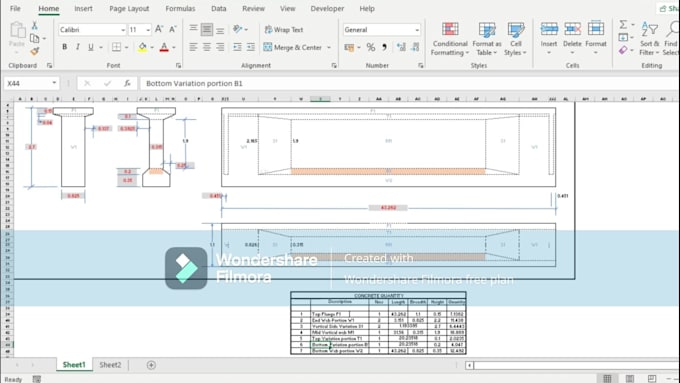Apply Comma Style format
This screenshot has height=383, width=680.
tap(384, 47)
